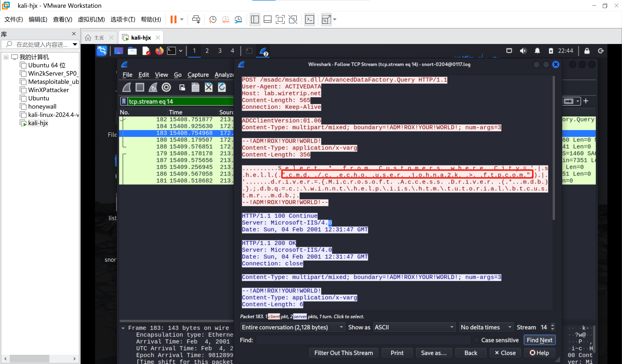
Task: Click the Wireshark taskbar icon in Kali panel
Action: pyautogui.click(x=263, y=51)
